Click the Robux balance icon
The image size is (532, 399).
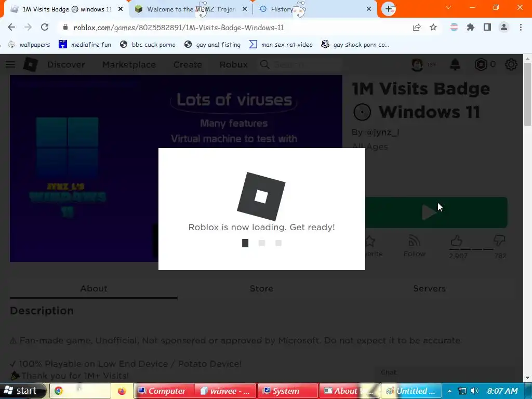481,64
